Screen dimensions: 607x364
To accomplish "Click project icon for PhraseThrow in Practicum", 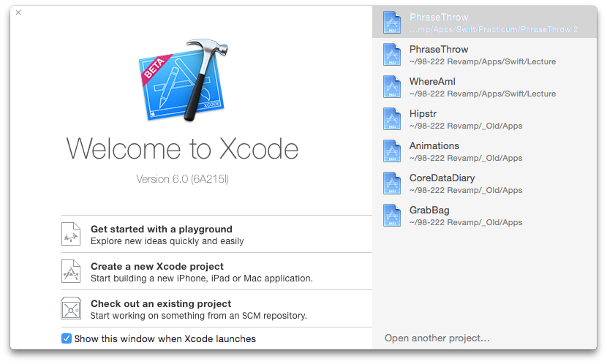I will tap(392, 23).
